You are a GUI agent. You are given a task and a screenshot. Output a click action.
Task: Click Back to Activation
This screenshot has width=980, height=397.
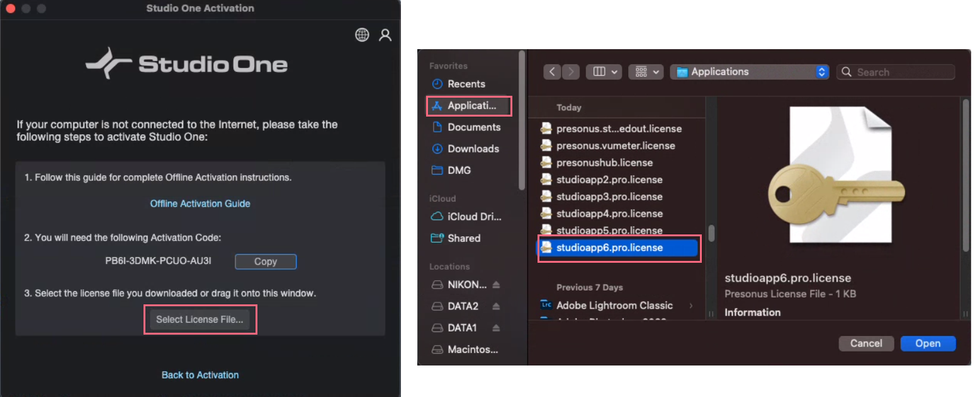[x=200, y=374]
